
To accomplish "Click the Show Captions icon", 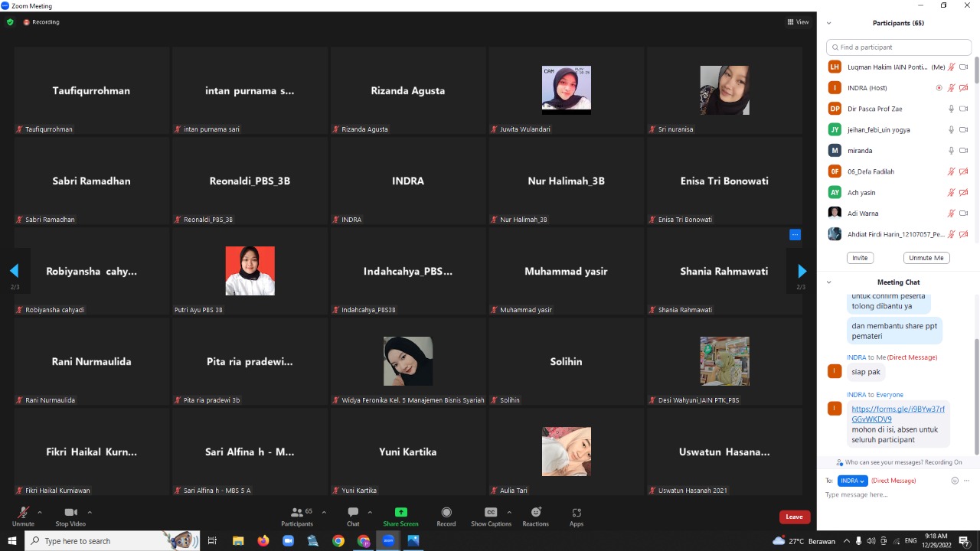I will pyautogui.click(x=491, y=513).
